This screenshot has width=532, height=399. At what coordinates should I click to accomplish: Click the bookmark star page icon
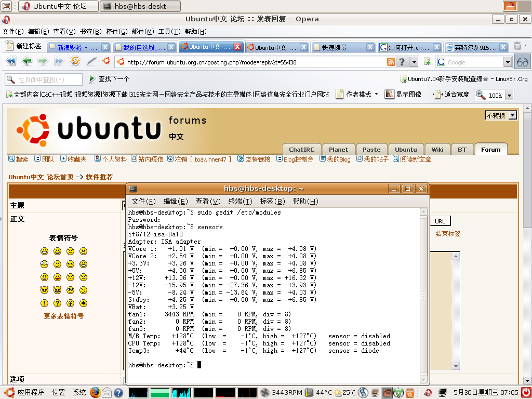(427, 62)
